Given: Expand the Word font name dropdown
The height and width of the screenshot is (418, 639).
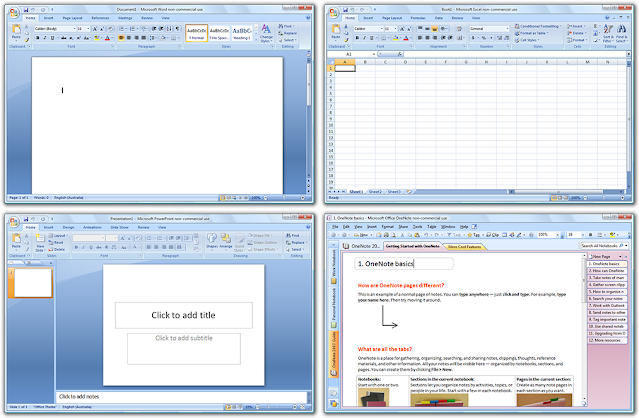Looking at the screenshot, I should click(74, 29).
